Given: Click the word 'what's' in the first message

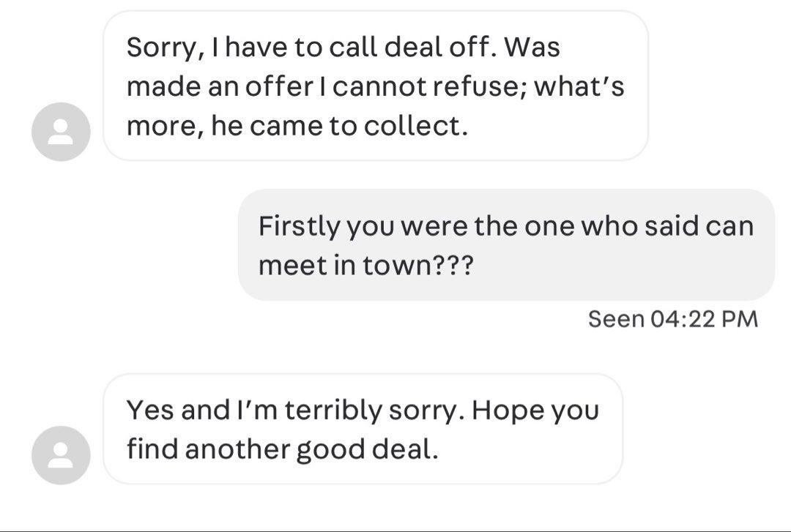Looking at the screenshot, I should click(x=579, y=86).
